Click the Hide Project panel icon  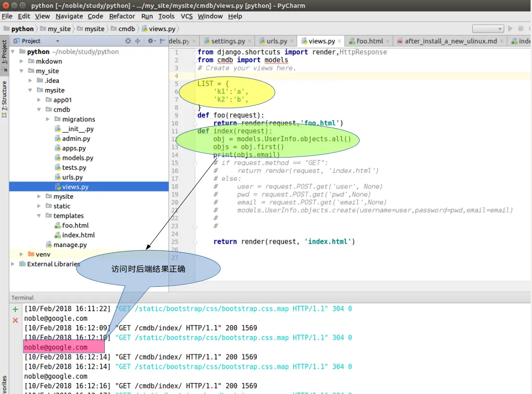tap(163, 41)
